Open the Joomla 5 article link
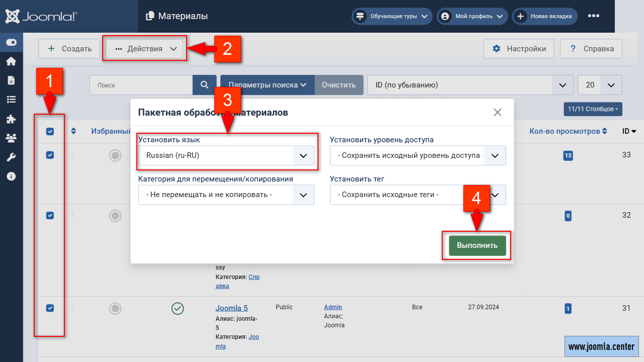The image size is (644, 362). point(231,308)
